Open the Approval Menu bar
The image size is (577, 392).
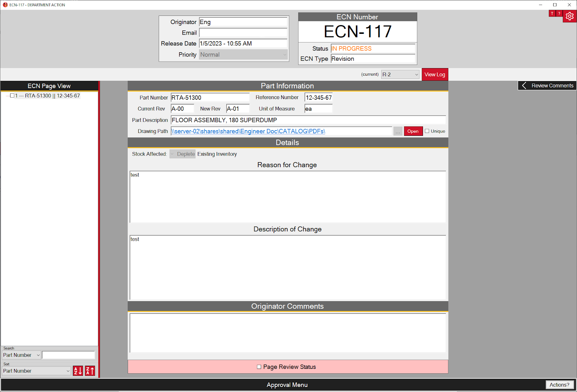point(287,385)
